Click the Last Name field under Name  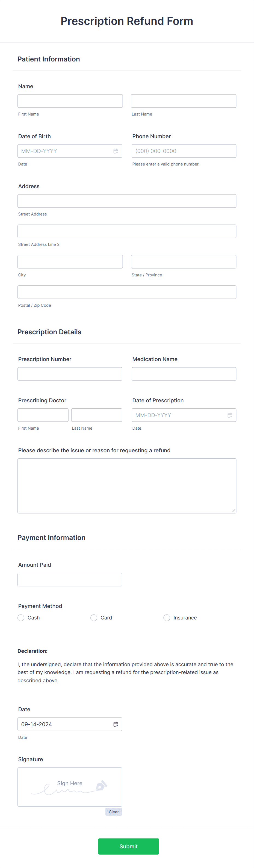[183, 101]
